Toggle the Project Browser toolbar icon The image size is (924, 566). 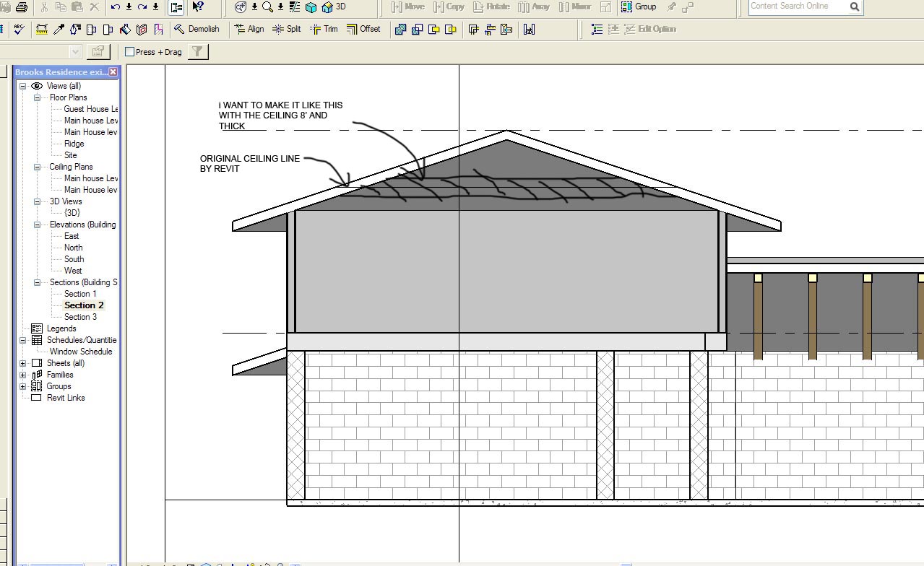click(176, 7)
